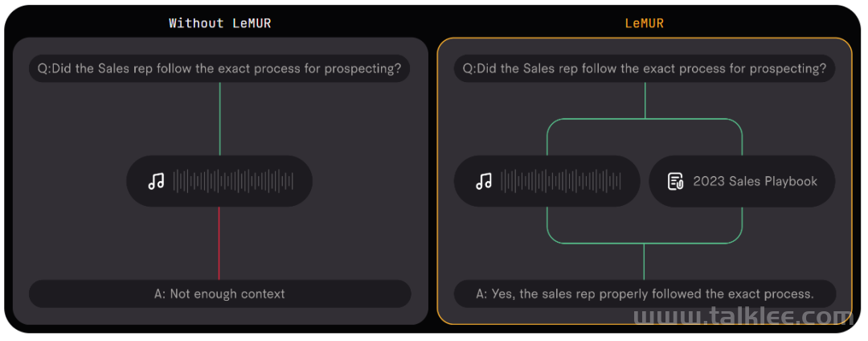Viewport: 868px width, 341px height.
Task: Click the music note icon in LeMUR panel
Action: pos(484,181)
